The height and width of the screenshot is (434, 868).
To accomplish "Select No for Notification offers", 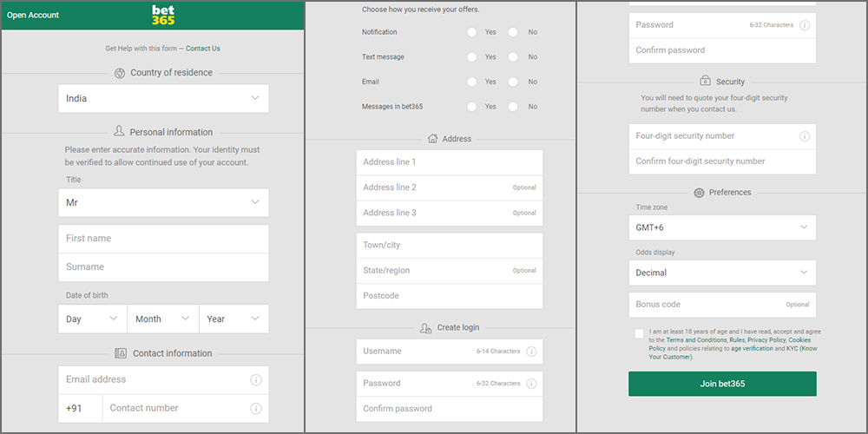I will coord(513,32).
